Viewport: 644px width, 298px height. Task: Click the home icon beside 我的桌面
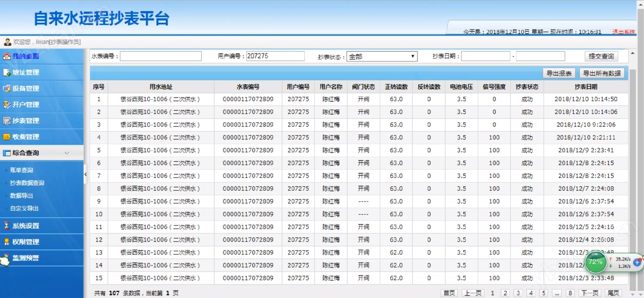coord(6,56)
